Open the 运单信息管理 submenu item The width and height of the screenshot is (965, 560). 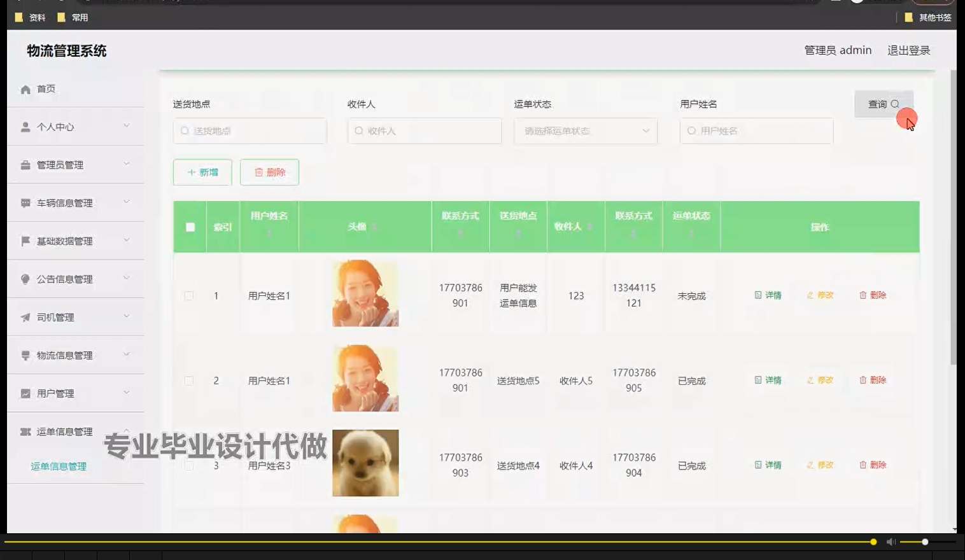coord(58,466)
